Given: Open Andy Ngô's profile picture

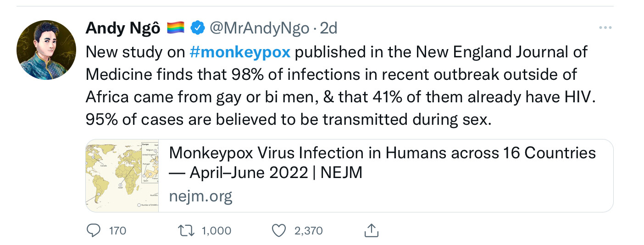Looking at the screenshot, I should coord(46,50).
